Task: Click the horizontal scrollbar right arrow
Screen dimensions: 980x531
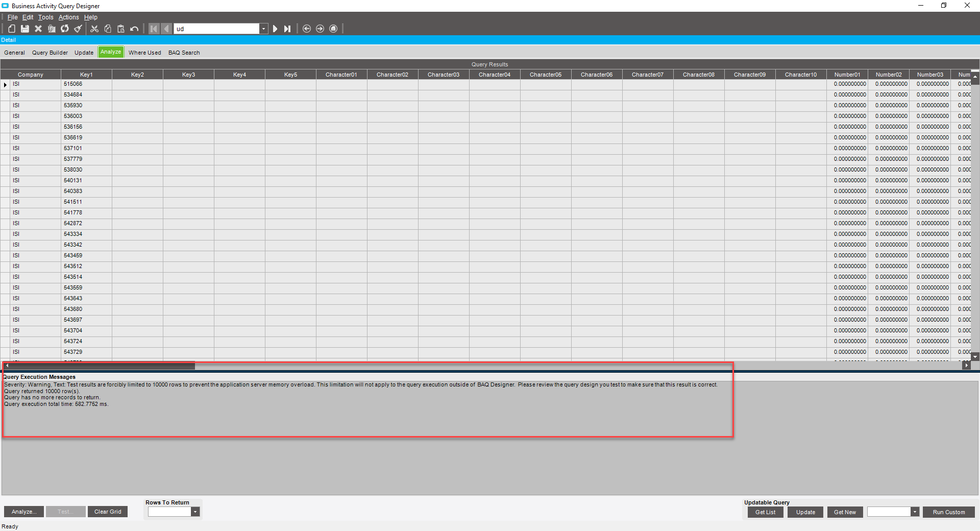Action: click(x=966, y=366)
